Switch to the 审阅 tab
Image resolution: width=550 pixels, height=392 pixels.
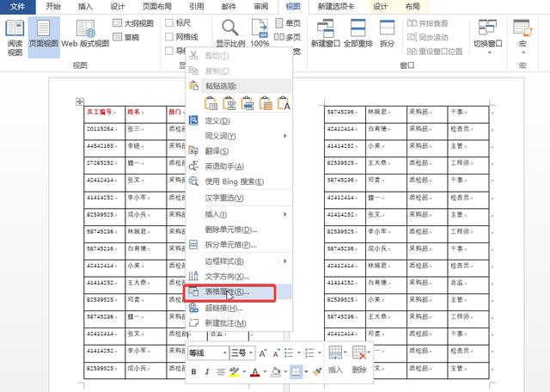coord(261,6)
